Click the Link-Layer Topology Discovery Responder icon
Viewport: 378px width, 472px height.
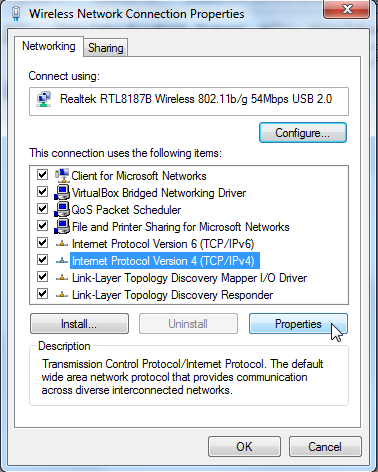coord(62,295)
